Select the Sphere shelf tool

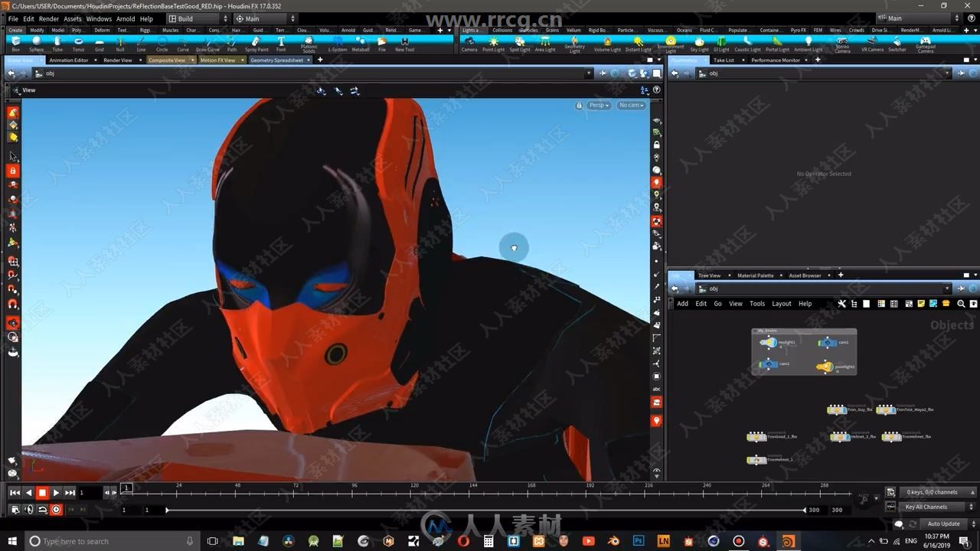click(36, 44)
